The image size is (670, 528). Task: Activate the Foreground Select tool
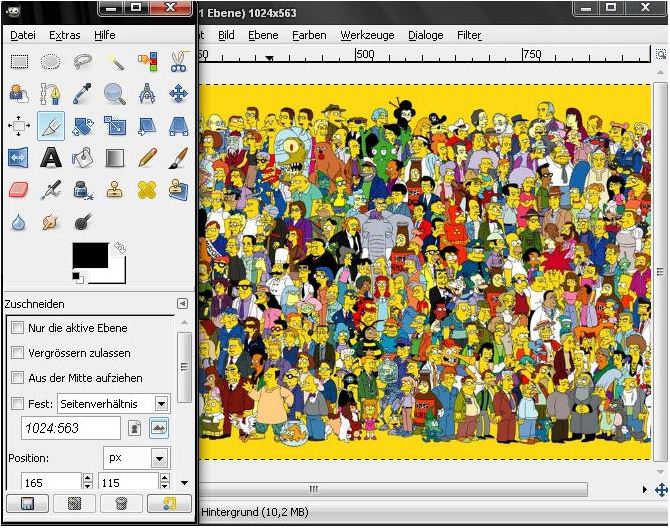19,94
